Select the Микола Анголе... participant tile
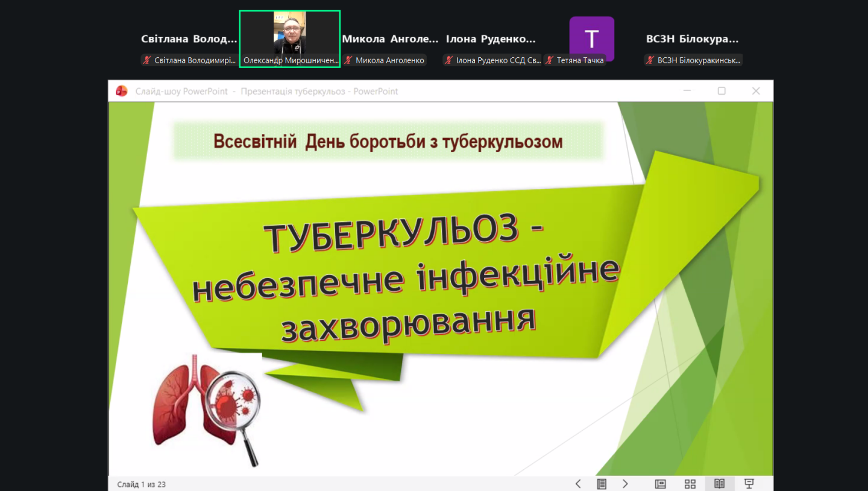This screenshot has width=868, height=491. pyautogui.click(x=391, y=39)
